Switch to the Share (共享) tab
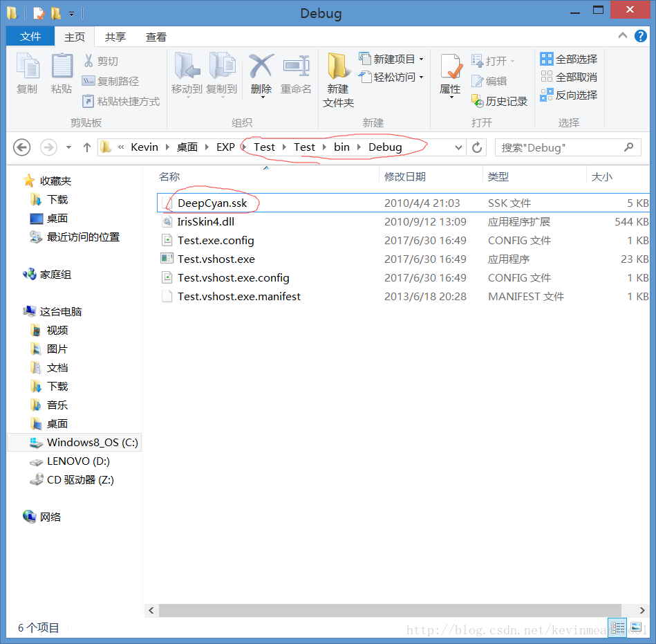 pyautogui.click(x=115, y=37)
